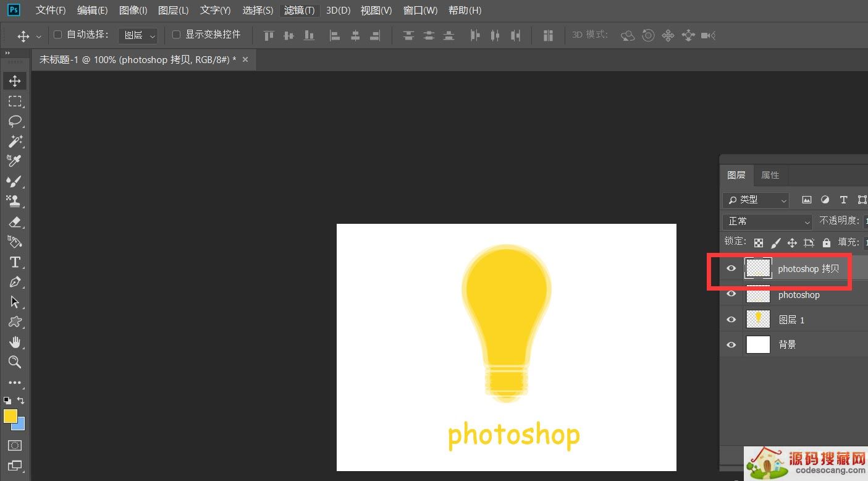The height and width of the screenshot is (481, 868).
Task: Open the 图层 auto-select target dropdown
Action: coord(138,35)
